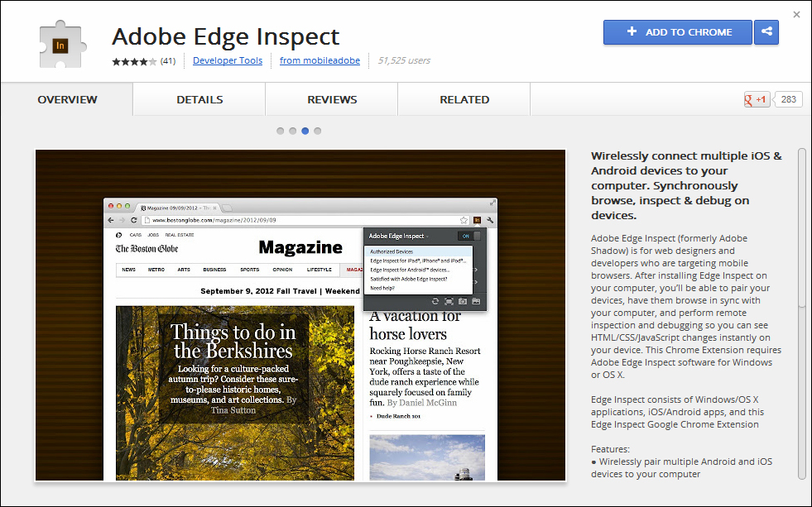Switch to the Details tab
This screenshot has width=812, height=507.
click(199, 99)
